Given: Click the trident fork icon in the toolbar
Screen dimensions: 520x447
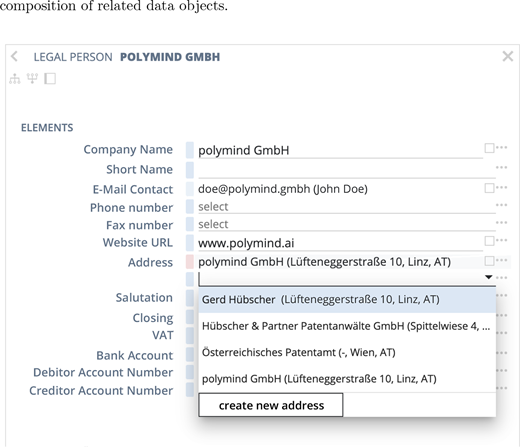Looking at the screenshot, I should click(32, 79).
